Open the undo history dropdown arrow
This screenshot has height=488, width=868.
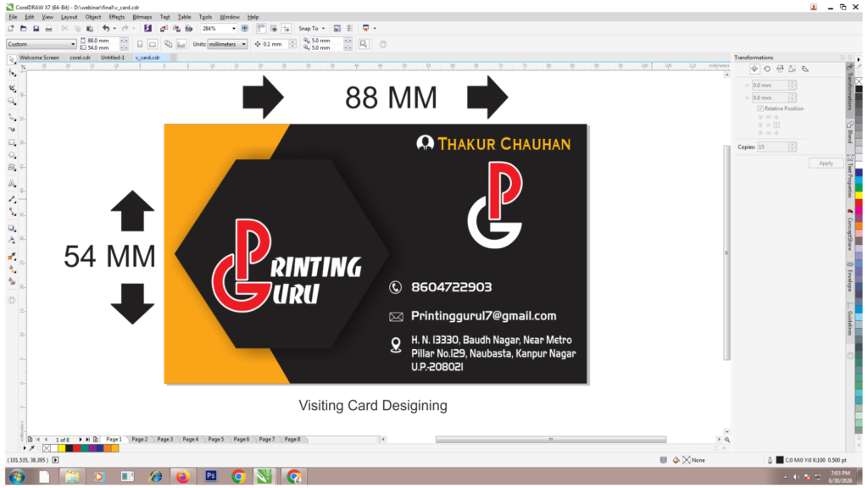pyautogui.click(x=114, y=28)
